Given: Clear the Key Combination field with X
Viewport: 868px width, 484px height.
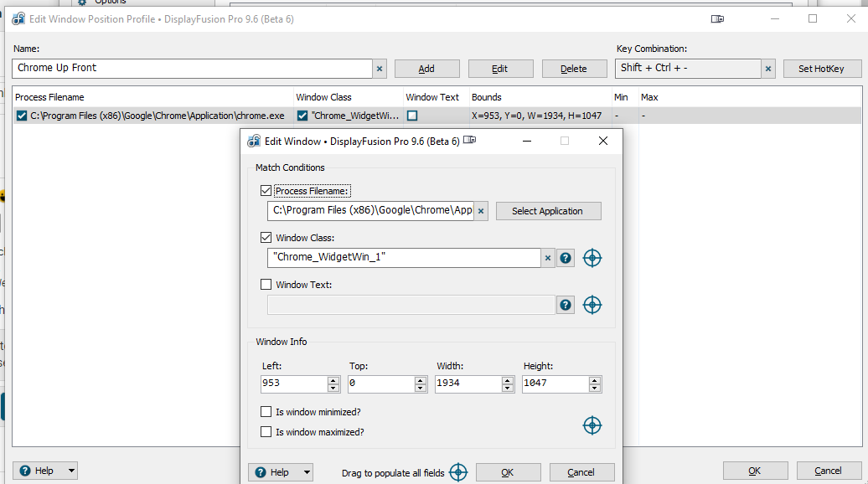Looking at the screenshot, I should (768, 69).
